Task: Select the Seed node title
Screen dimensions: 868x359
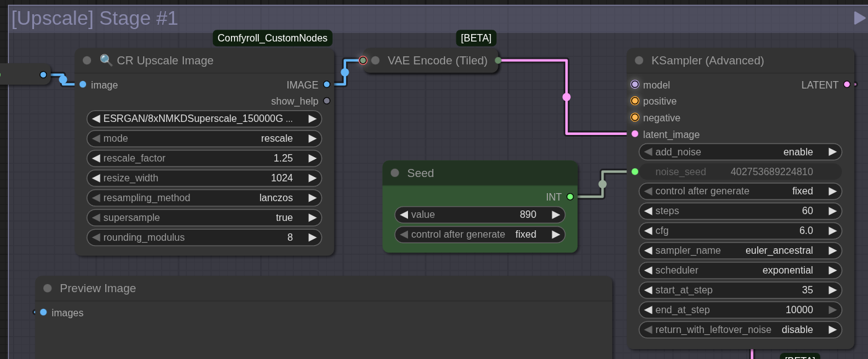Action: [x=420, y=173]
